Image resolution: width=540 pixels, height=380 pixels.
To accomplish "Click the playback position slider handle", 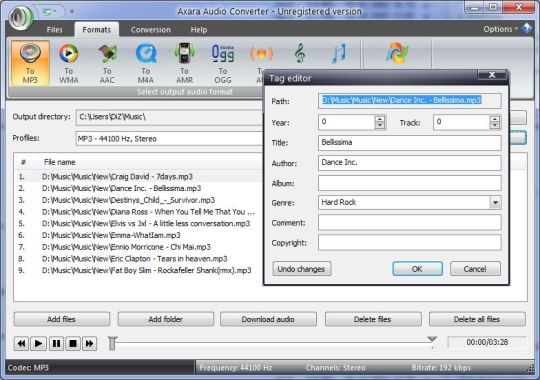I will [112, 343].
